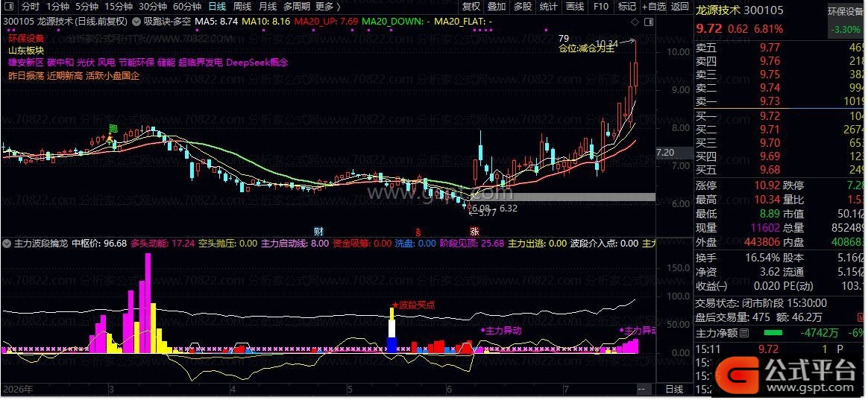Click the 仓位:减仓为主 annotation
The height and width of the screenshot is (400, 868).
tap(587, 48)
